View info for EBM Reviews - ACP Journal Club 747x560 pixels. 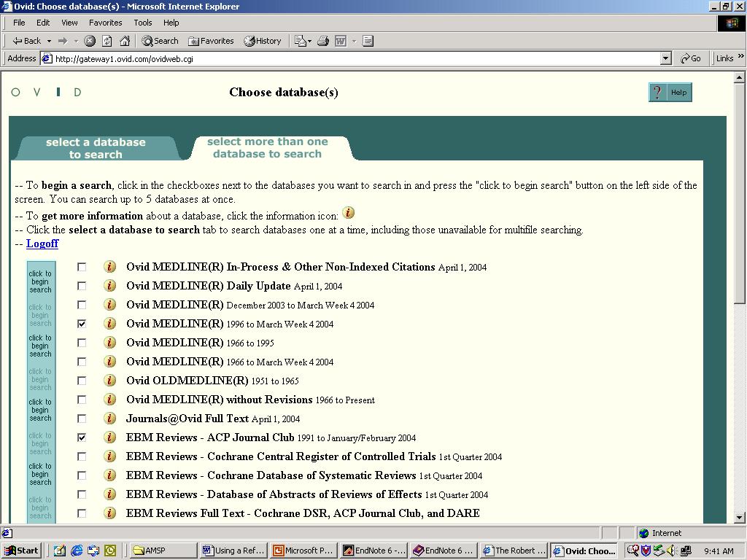pos(109,437)
